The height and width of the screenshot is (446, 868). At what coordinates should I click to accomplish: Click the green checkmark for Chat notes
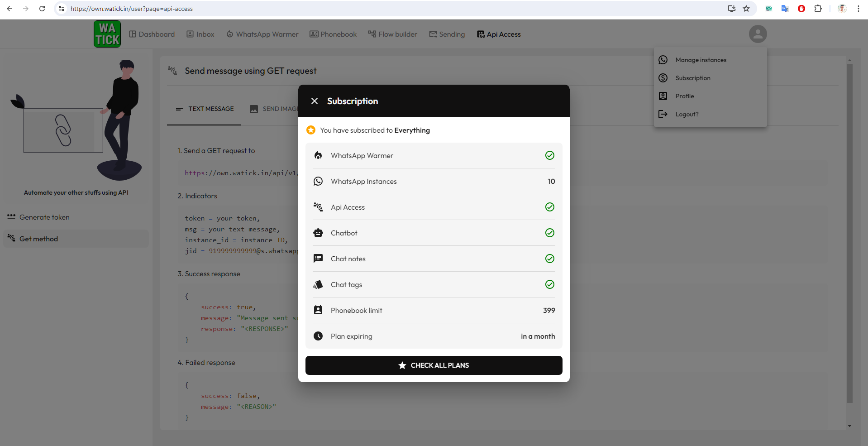click(550, 259)
